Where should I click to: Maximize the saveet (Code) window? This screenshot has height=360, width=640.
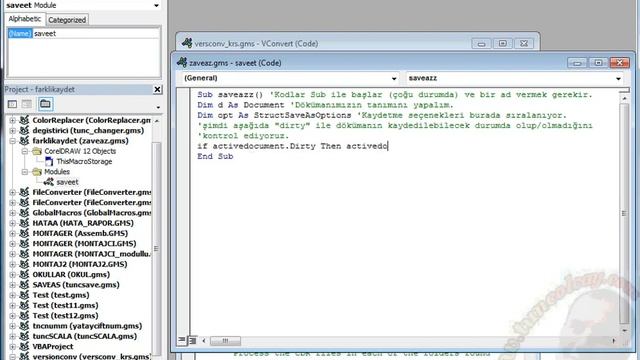click(598, 63)
